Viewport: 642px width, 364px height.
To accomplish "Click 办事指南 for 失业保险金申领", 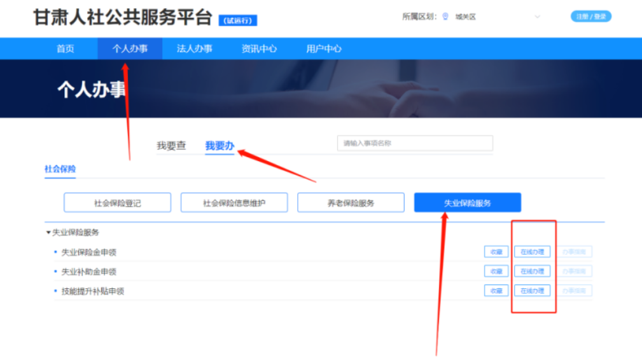I will click(x=574, y=252).
